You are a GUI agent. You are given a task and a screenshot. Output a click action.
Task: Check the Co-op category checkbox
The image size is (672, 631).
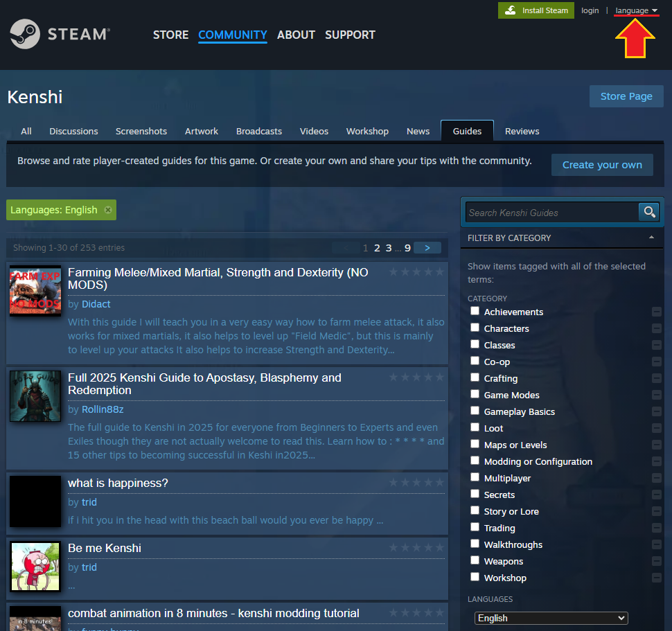pos(475,361)
